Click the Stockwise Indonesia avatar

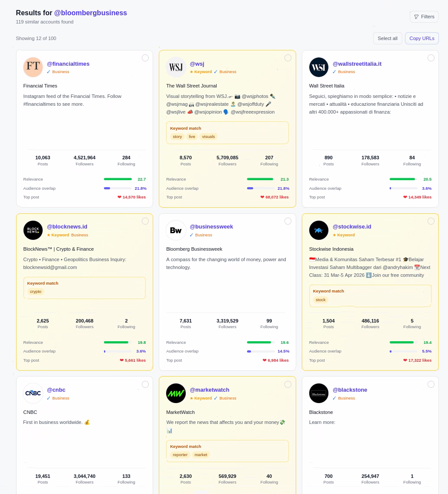[319, 230]
